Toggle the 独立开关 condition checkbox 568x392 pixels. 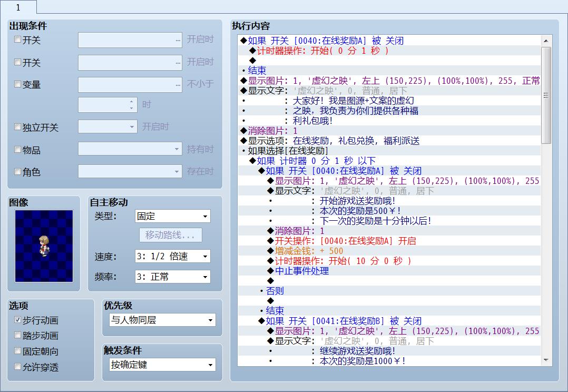point(17,127)
